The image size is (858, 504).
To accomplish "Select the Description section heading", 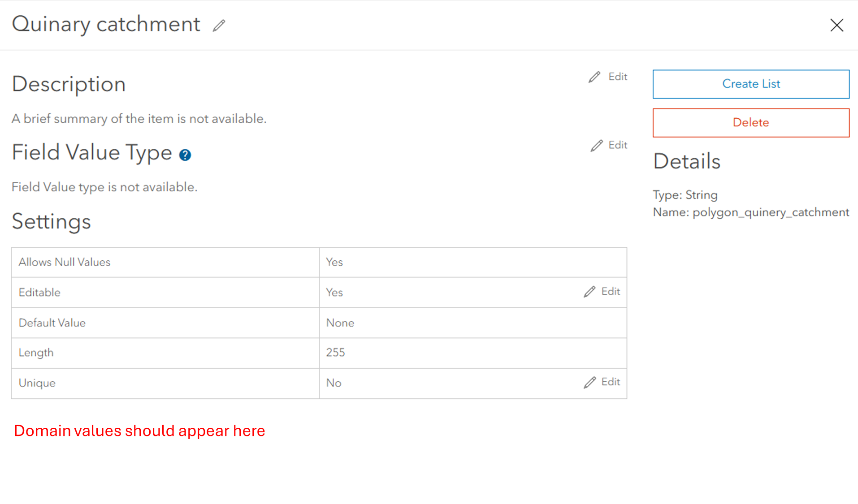I will 68,84.
